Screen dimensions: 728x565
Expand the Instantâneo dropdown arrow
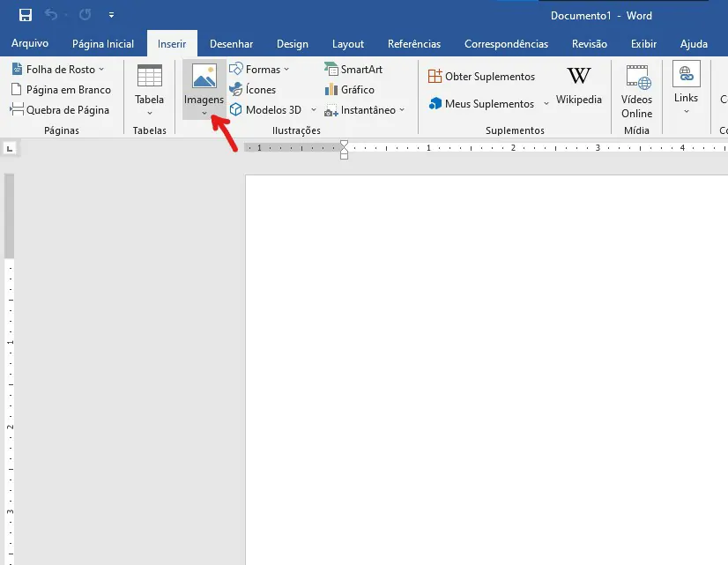point(402,110)
